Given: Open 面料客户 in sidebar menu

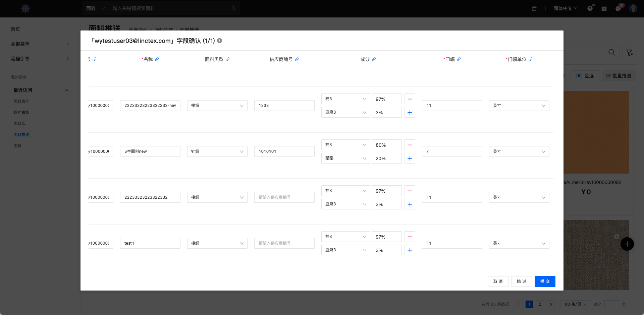Looking at the screenshot, I should [21, 102].
